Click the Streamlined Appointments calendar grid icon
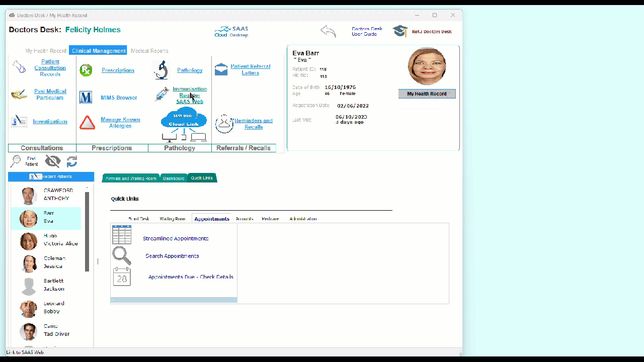 click(122, 235)
